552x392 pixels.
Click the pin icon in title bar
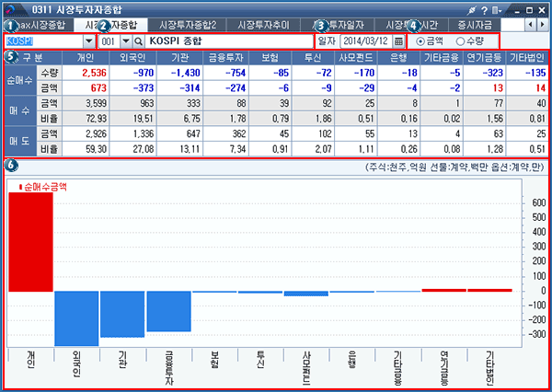(471, 10)
